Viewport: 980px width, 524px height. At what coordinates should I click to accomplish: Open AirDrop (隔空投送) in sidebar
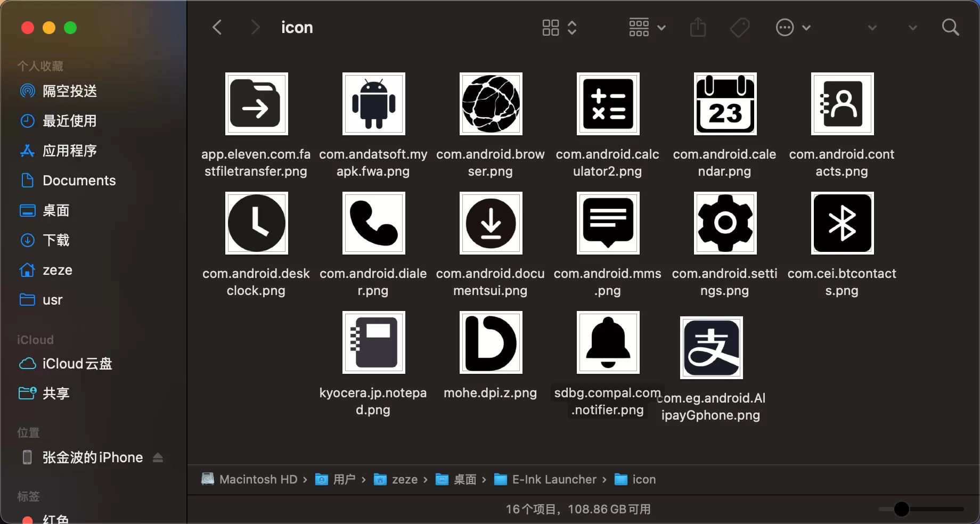59,91
